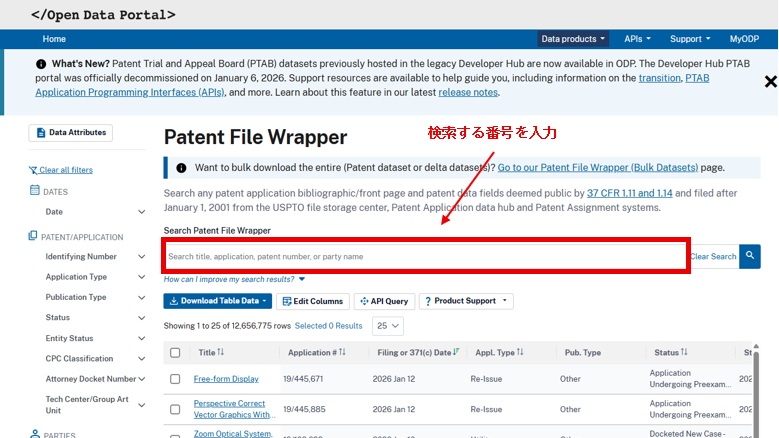
Task: Toggle the select-all rows checkbox in header
Action: (x=175, y=353)
